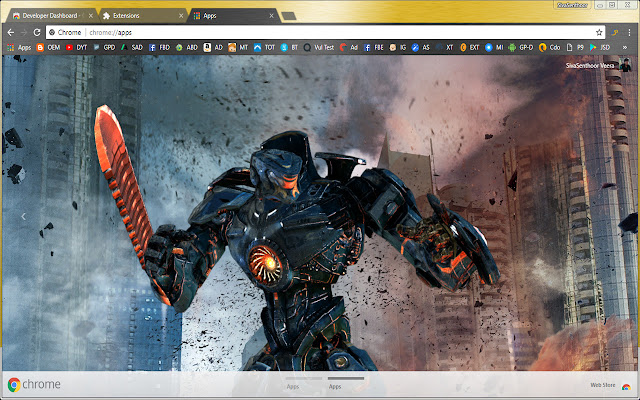This screenshot has width=640, height=400.
Task: Open the Vul Test bookmark
Action: (x=319, y=47)
